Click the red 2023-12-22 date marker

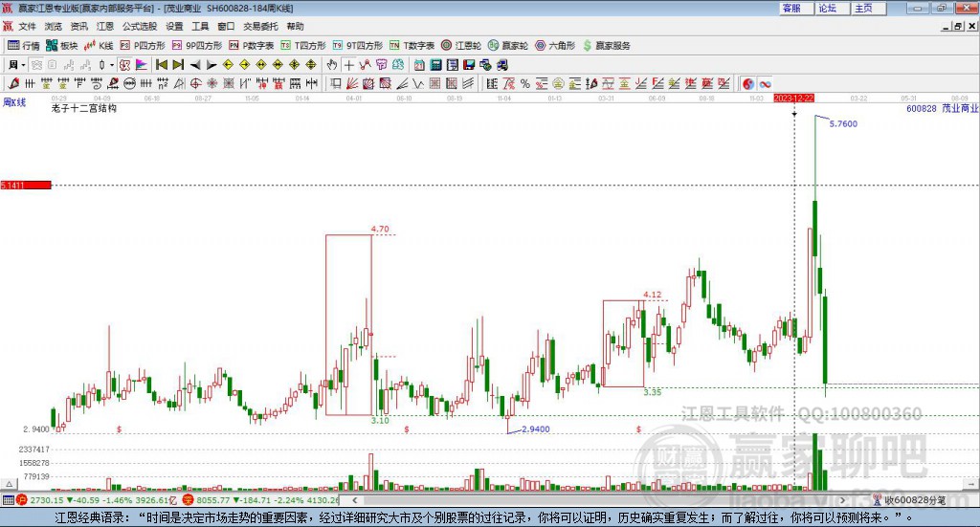[x=793, y=99]
